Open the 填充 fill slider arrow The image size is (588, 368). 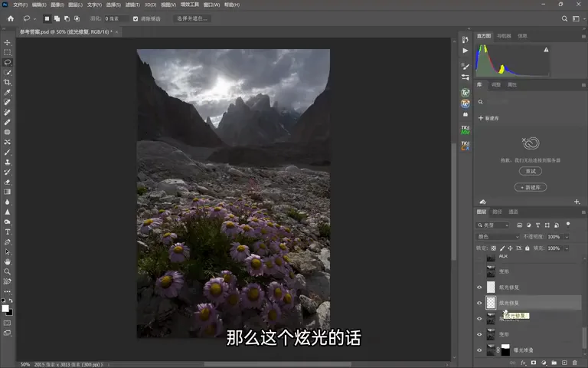pos(567,248)
